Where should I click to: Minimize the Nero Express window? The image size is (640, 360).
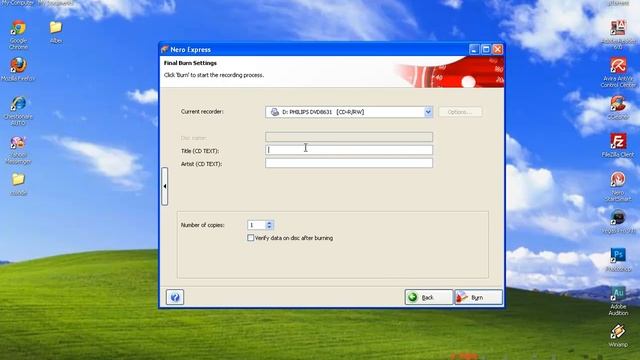[x=474, y=49]
